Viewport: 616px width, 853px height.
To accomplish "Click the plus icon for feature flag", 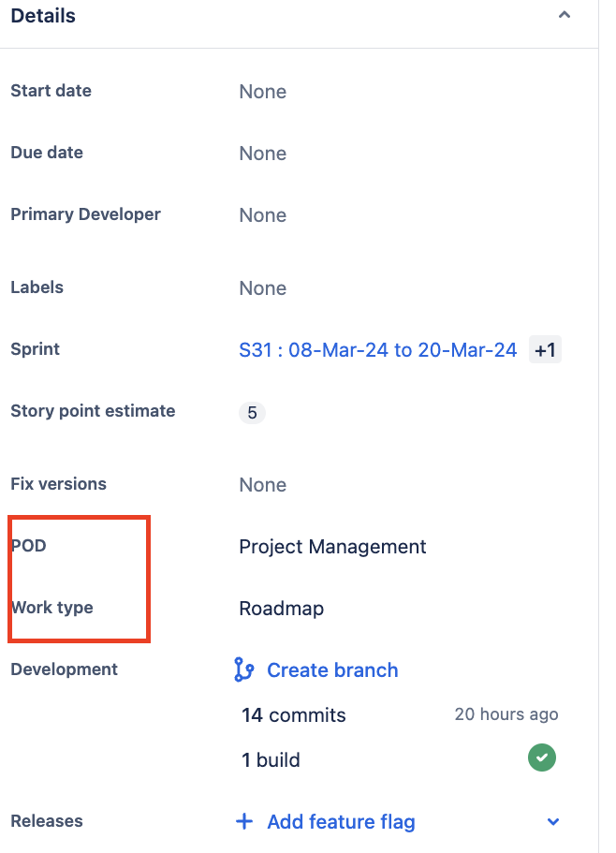I will click(244, 821).
